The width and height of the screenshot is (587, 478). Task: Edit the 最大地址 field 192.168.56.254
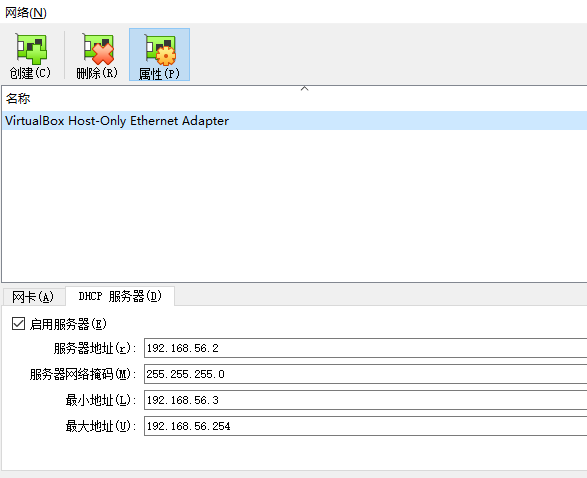click(365, 426)
